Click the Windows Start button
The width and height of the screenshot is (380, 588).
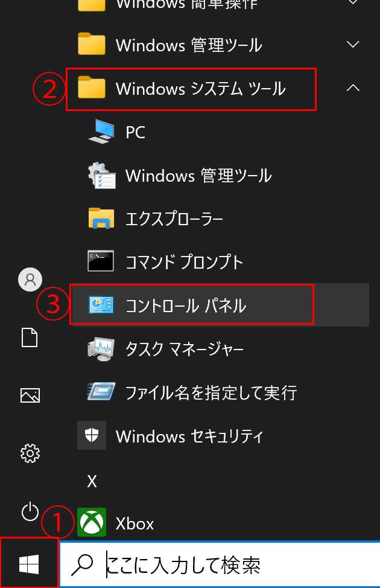click(x=29, y=564)
